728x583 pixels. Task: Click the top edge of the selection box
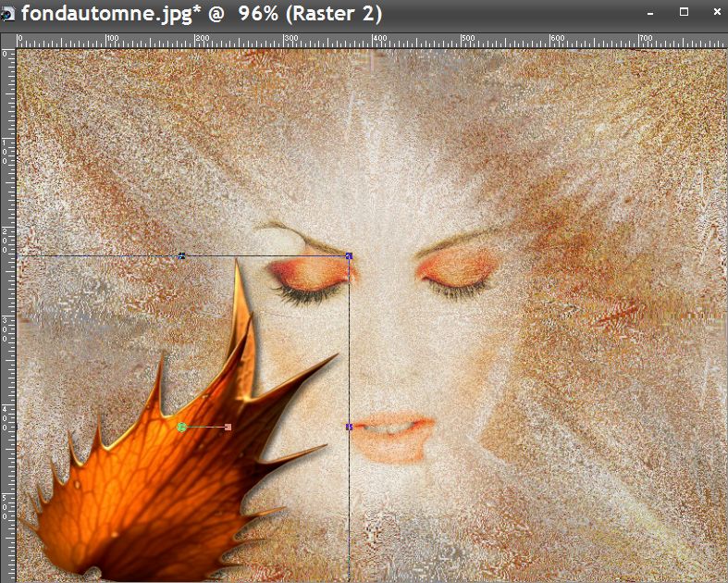[x=268, y=255]
